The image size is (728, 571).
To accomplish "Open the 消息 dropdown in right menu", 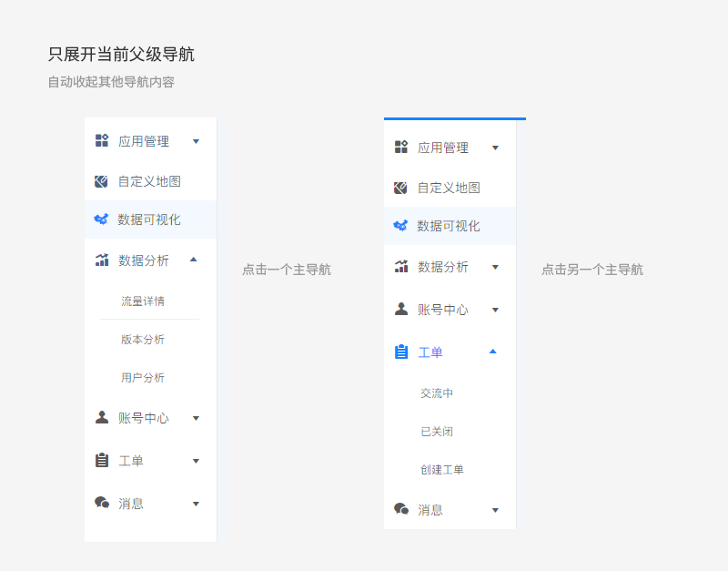I will (x=494, y=510).
